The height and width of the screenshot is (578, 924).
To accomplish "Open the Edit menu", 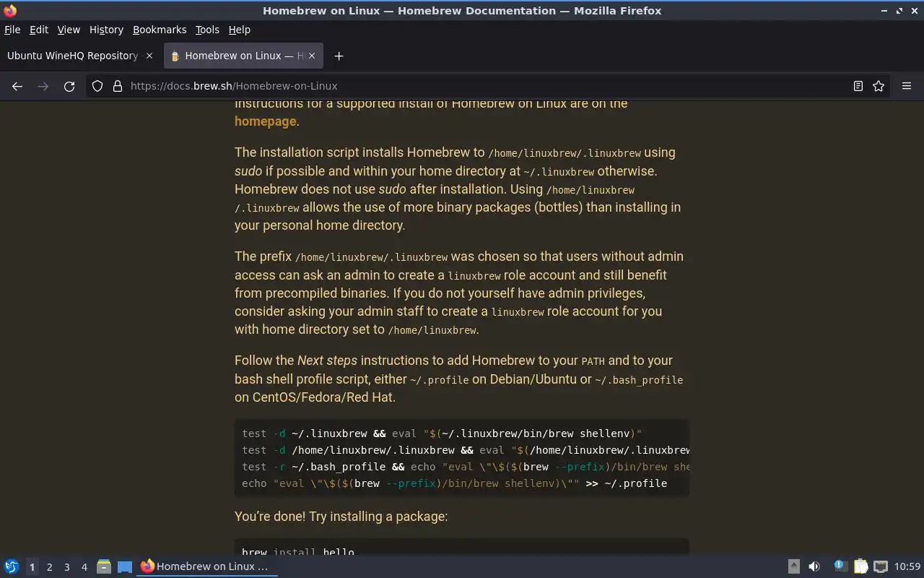I will tap(38, 30).
